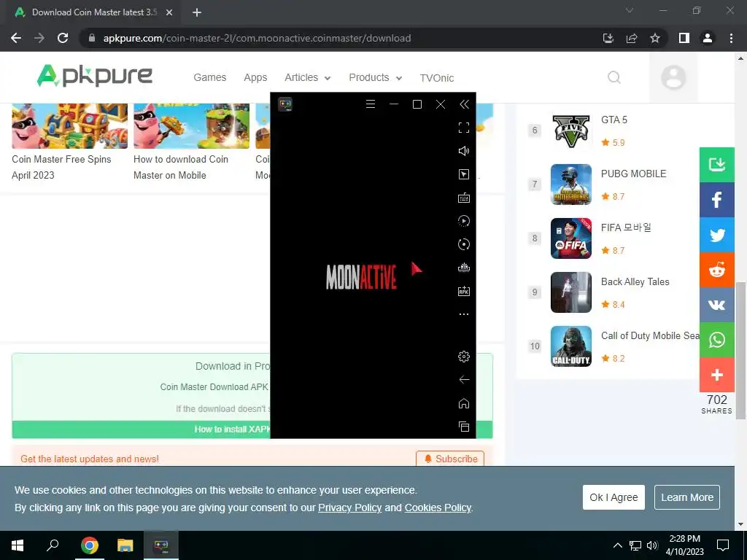Viewport: 747px width, 560px height.
Task: Open File Explorer from taskbar
Action: [125, 545]
